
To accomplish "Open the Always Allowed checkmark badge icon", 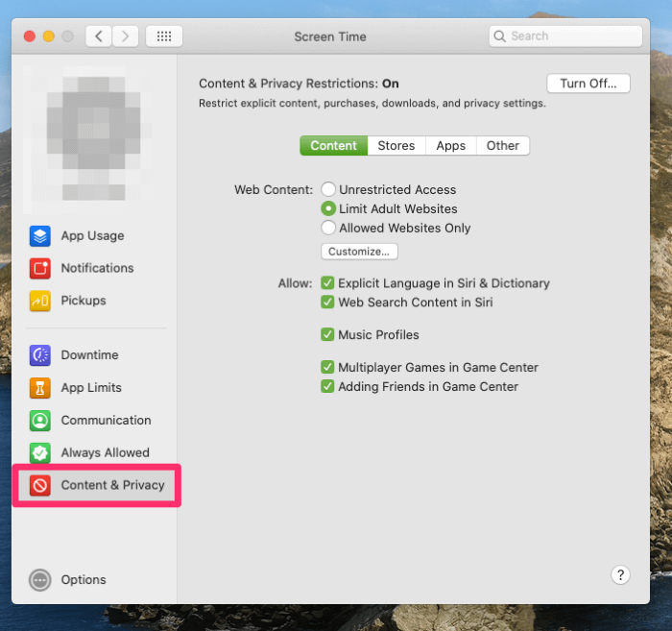I will click(40, 453).
